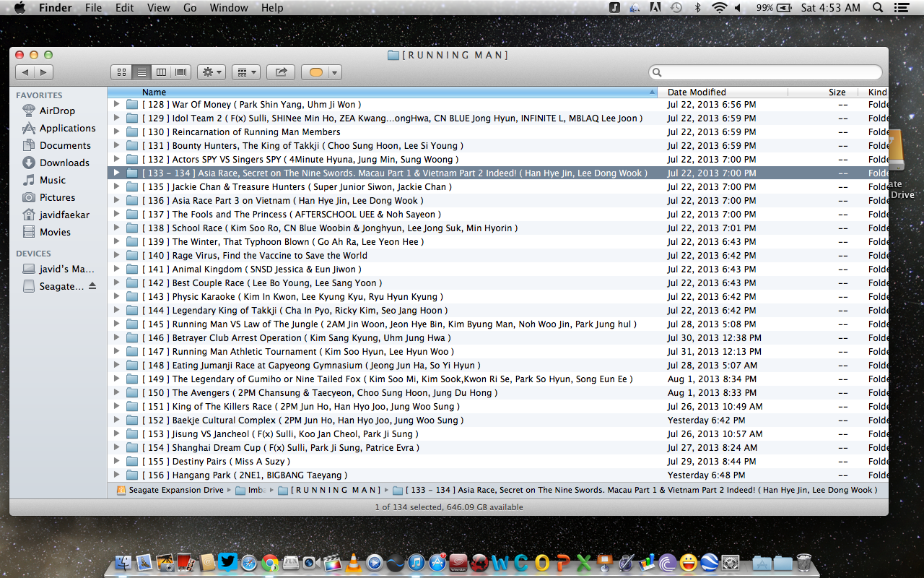The image size is (924, 578).
Task: Open Spotlight search in the menu bar
Action: pyautogui.click(x=878, y=8)
